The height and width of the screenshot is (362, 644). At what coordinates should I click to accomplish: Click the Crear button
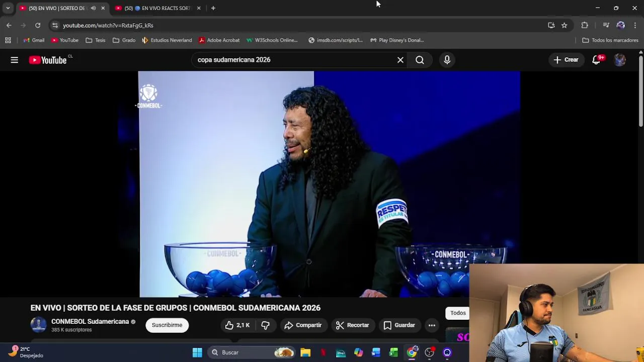point(566,60)
